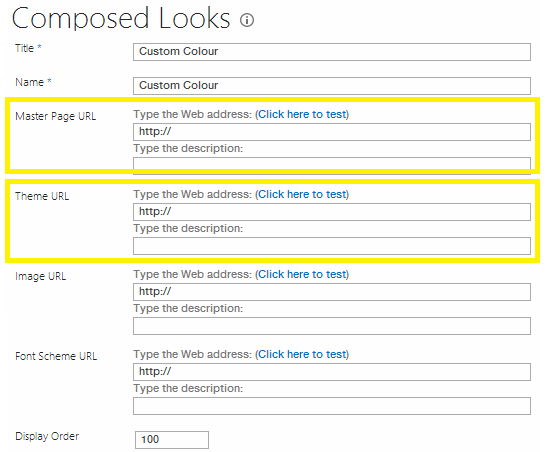Image resolution: width=547 pixels, height=452 pixels.
Task: Click the Title input field
Action: point(332,52)
